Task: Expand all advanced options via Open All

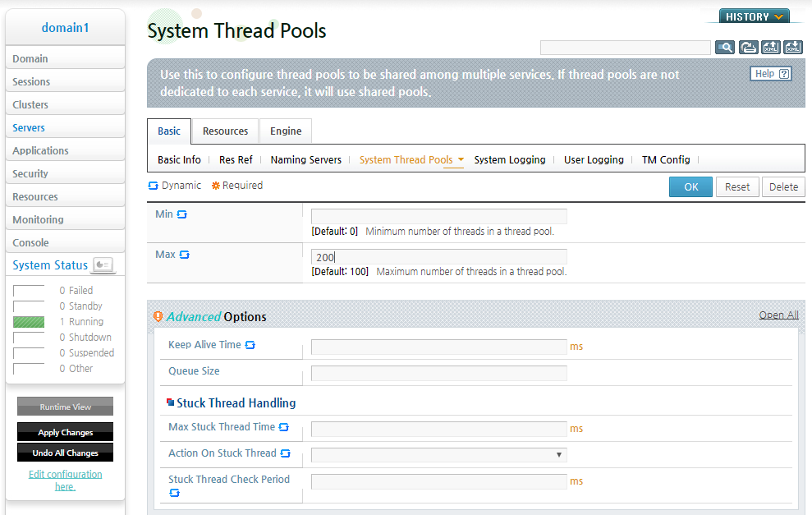Action: pyautogui.click(x=778, y=315)
